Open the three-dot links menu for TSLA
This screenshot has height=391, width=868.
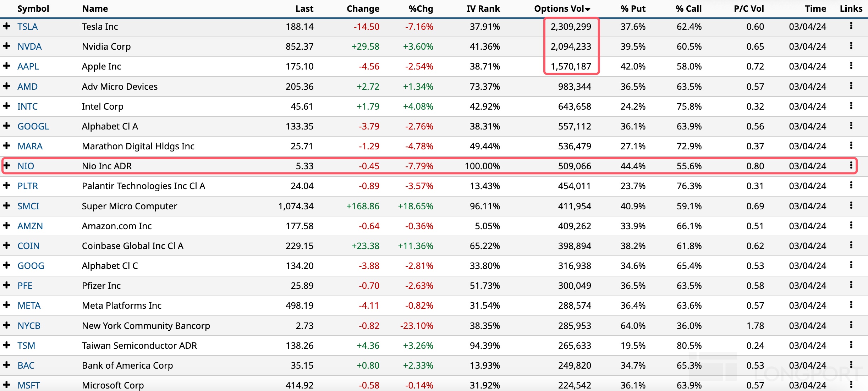(x=851, y=26)
